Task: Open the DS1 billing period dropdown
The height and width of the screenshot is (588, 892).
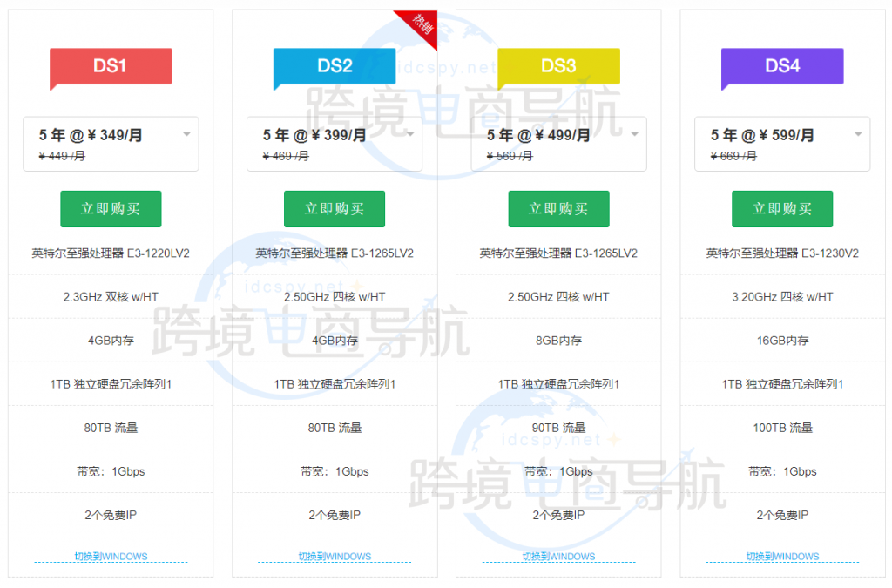Action: tap(111, 144)
